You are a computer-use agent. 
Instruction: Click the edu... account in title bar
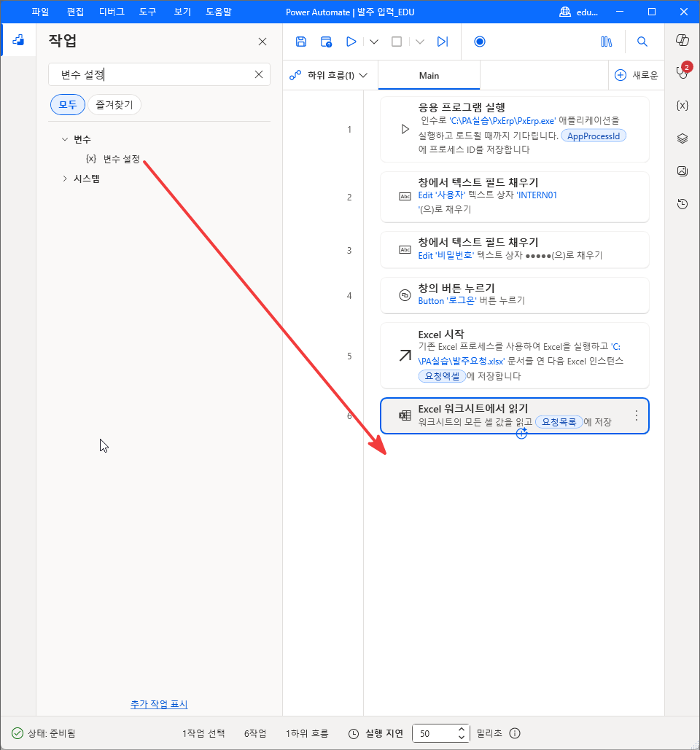pyautogui.click(x=579, y=12)
